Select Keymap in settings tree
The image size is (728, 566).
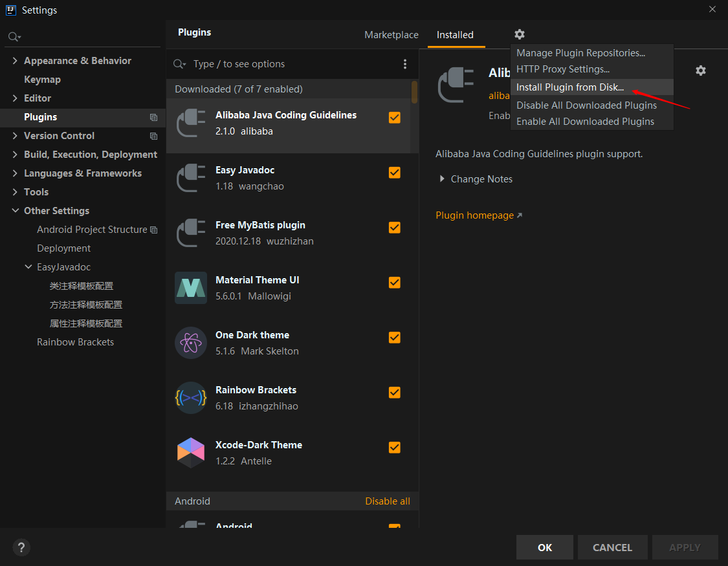(x=42, y=80)
